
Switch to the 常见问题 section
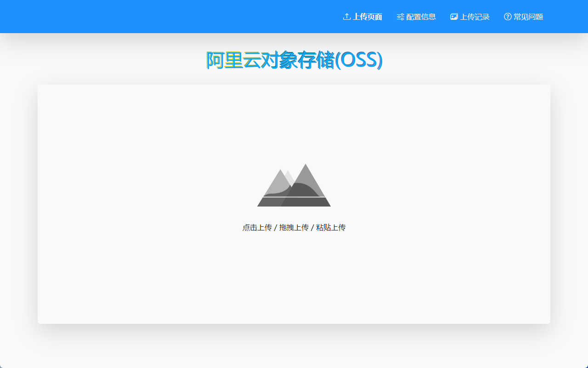coord(523,16)
